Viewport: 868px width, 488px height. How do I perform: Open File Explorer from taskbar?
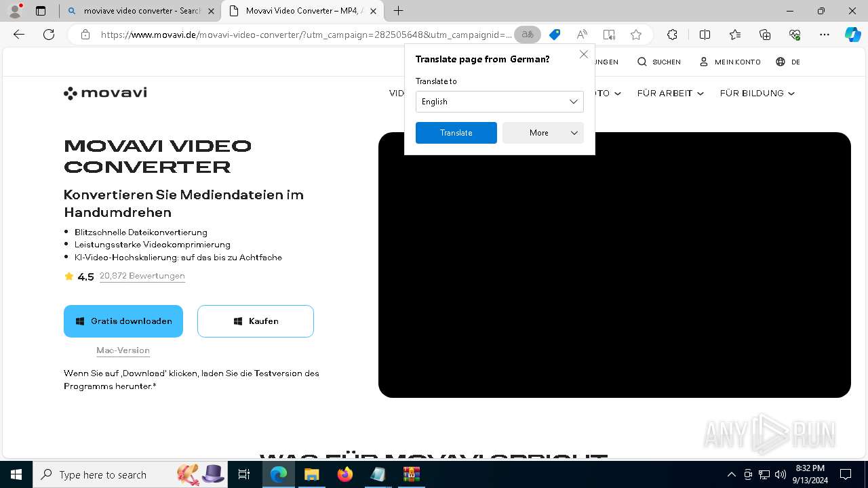point(311,474)
